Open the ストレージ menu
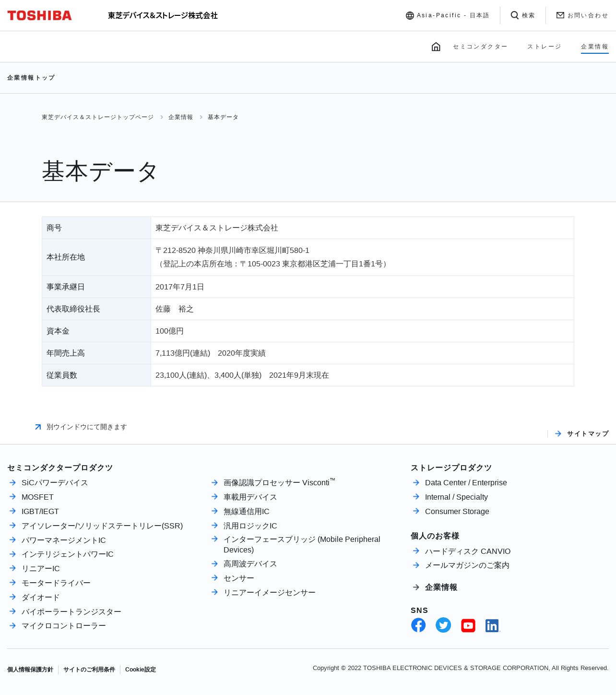616x695 pixels. coord(544,47)
